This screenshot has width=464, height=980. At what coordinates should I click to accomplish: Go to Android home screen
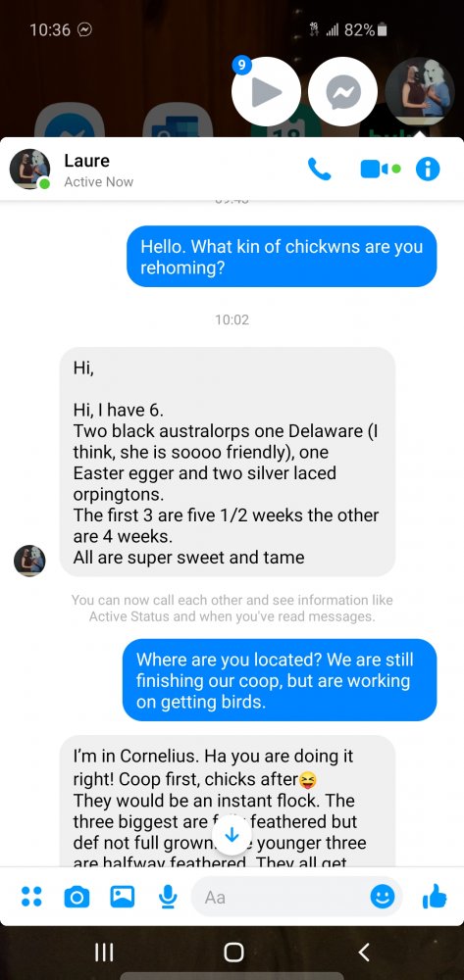coord(233,952)
